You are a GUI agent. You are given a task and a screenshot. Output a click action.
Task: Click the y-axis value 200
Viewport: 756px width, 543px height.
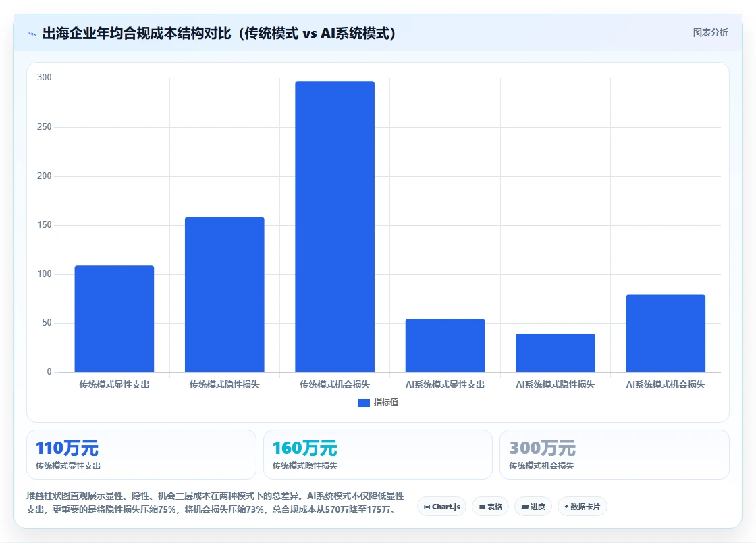tap(45, 176)
